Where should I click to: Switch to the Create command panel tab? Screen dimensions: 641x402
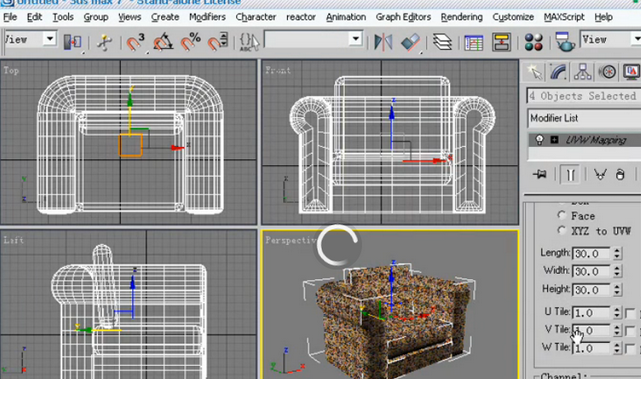535,72
